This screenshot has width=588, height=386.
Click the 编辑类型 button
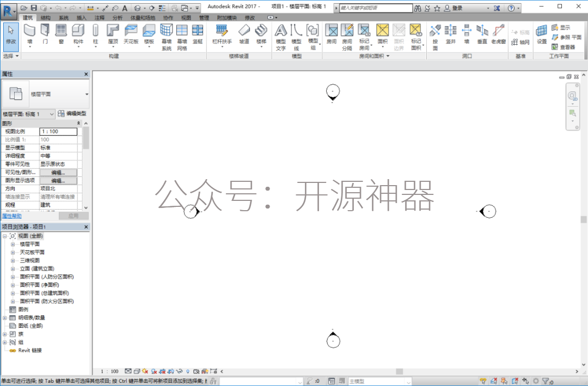click(x=72, y=114)
